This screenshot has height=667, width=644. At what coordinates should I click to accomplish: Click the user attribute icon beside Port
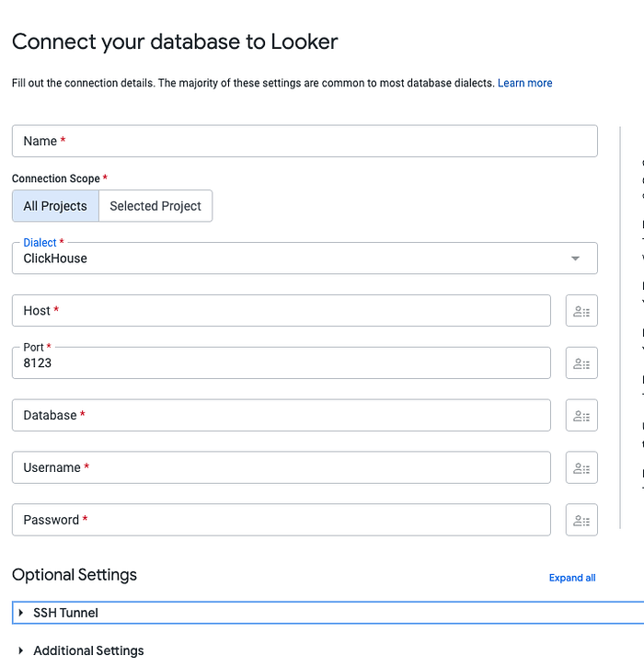(x=581, y=362)
